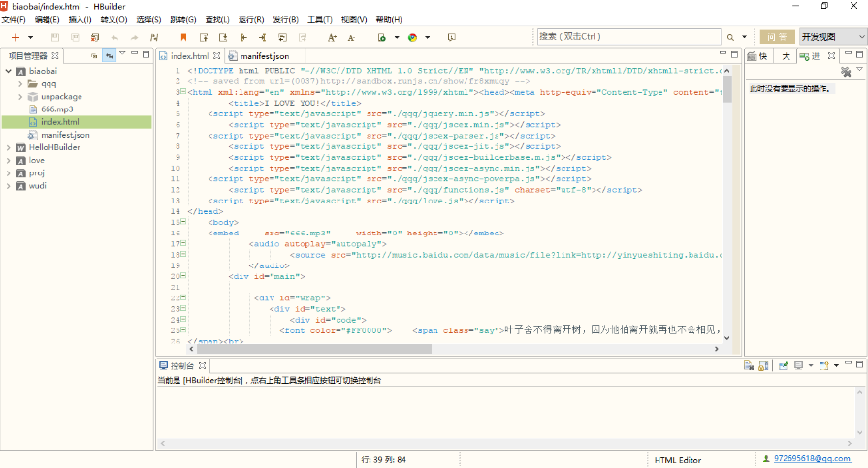Toggle code fold on line 22
This screenshot has width=868, height=468.
coord(183,297)
